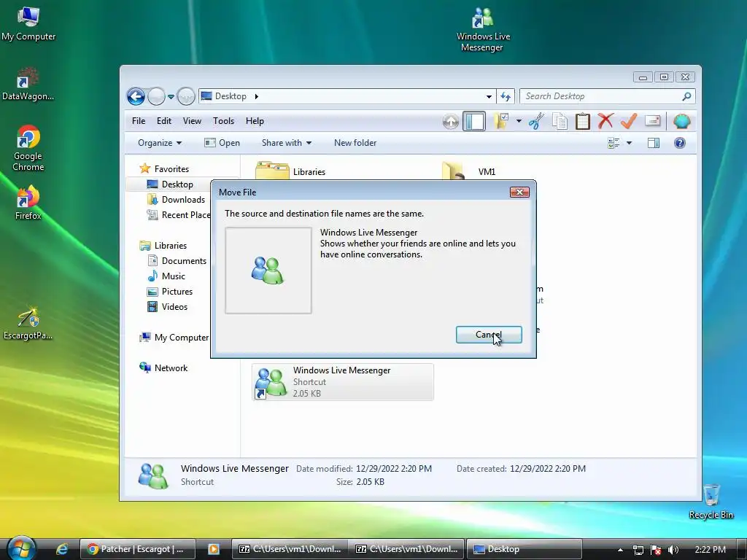Image resolution: width=747 pixels, height=560 pixels.
Task: Click the blue Help question mark icon
Action: click(680, 143)
